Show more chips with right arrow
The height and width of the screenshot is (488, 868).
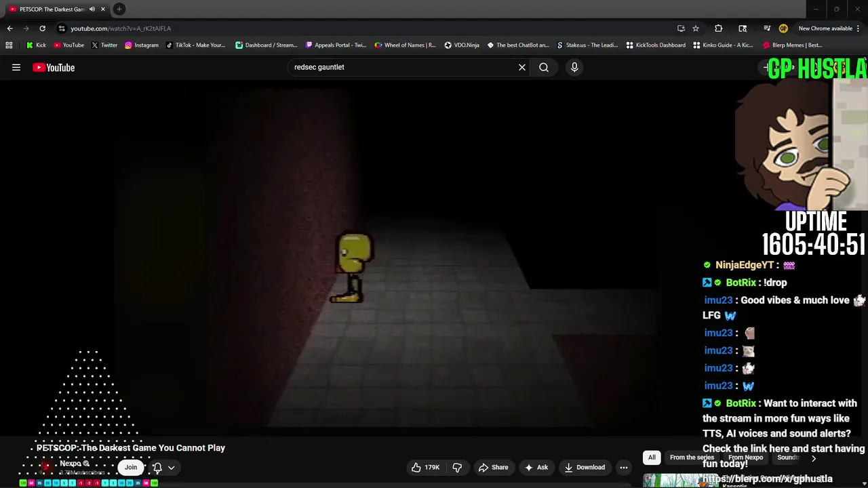pyautogui.click(x=814, y=458)
